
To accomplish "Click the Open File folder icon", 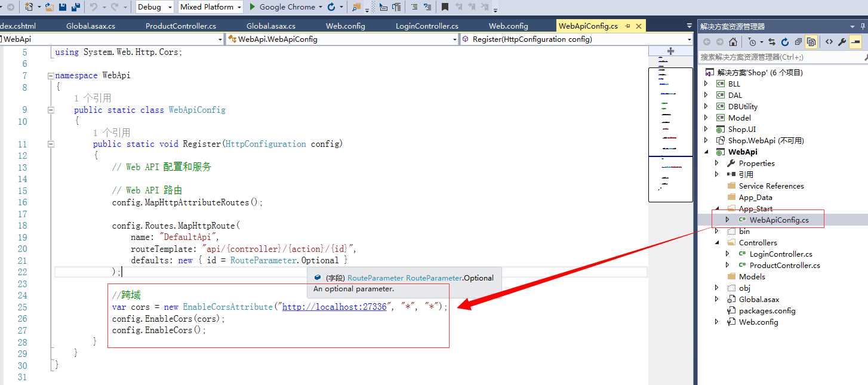I will (50, 7).
